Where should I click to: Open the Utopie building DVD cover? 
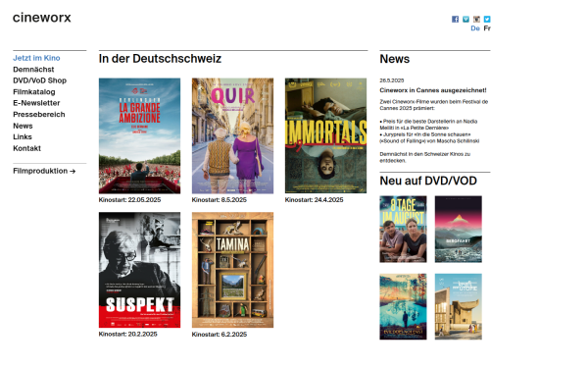[459, 307]
